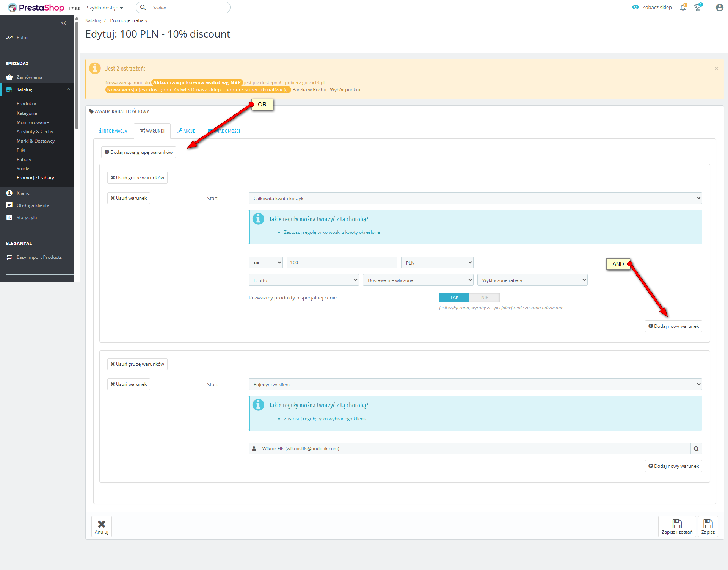Click the Statystyki chart icon

9,218
